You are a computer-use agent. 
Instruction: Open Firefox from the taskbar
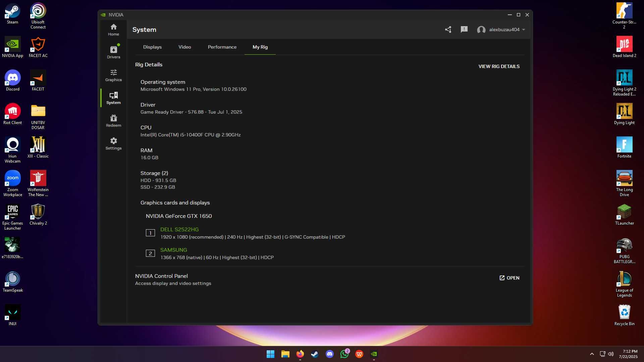tap(300, 354)
